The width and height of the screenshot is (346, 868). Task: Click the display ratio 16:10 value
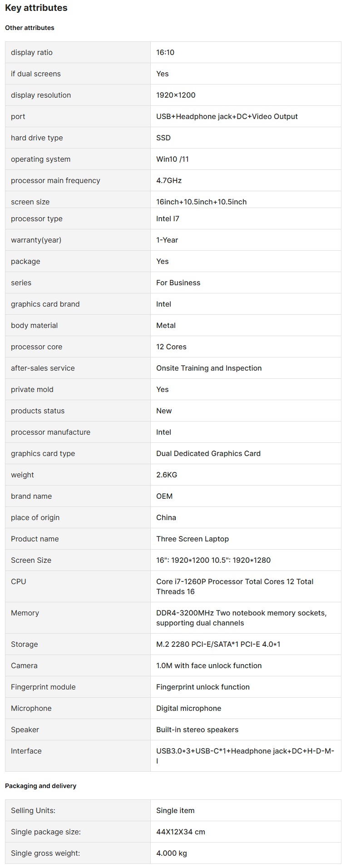tap(165, 52)
